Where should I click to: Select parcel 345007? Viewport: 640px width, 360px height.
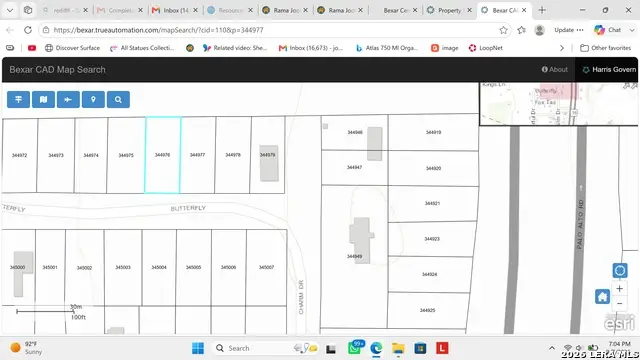tap(266, 267)
